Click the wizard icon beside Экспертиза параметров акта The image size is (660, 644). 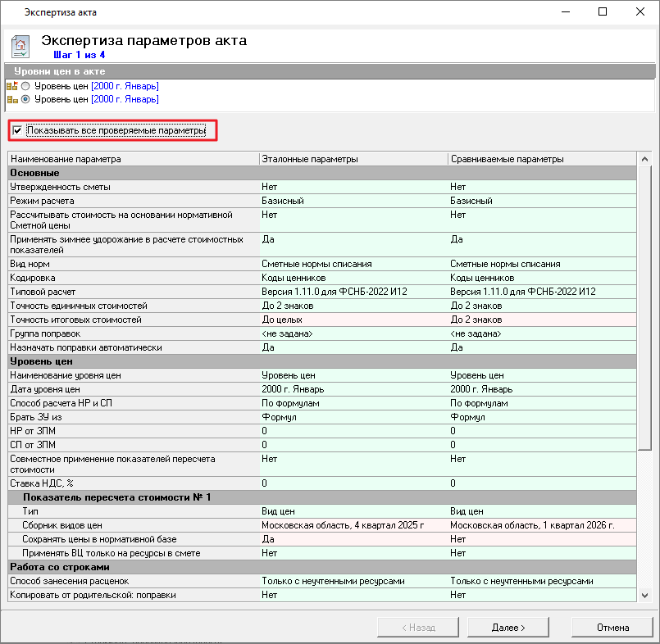coord(21,45)
